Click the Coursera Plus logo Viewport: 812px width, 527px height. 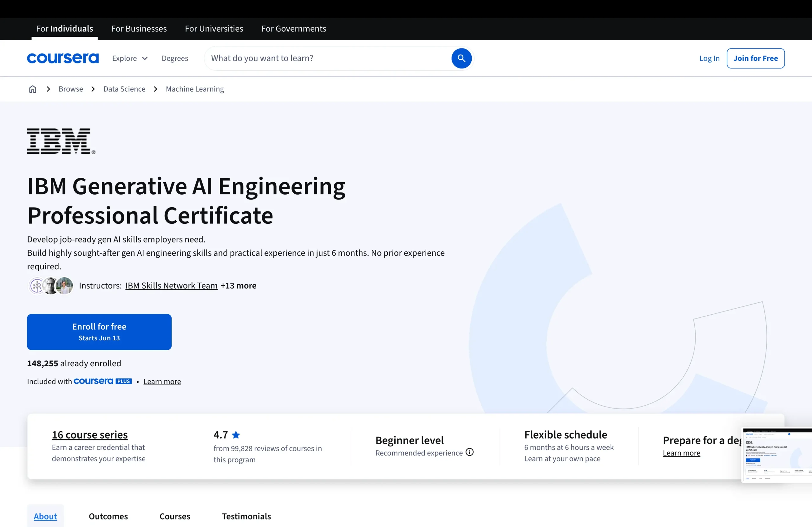[103, 381]
